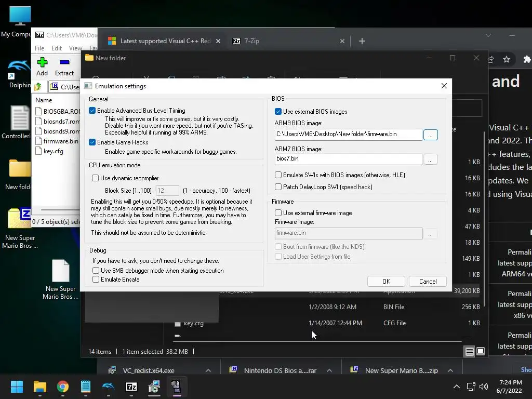This screenshot has width=532, height=399.
Task: Confirm settings with OK button
Action: (x=386, y=281)
